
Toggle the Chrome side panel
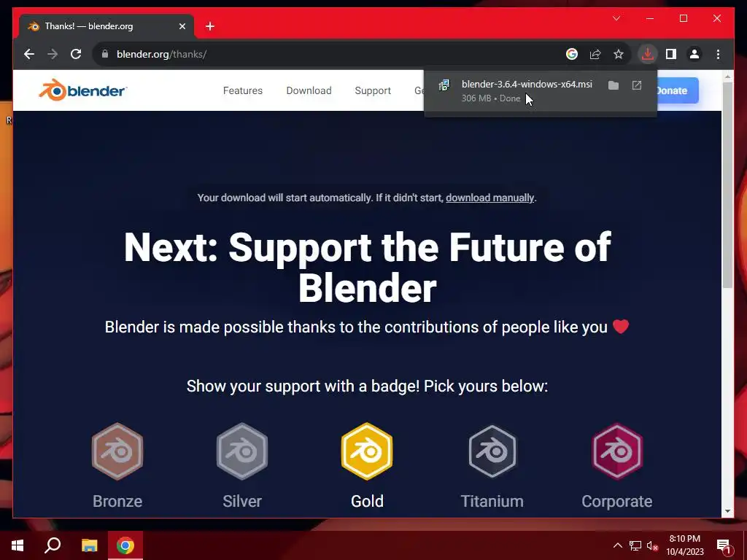point(671,54)
